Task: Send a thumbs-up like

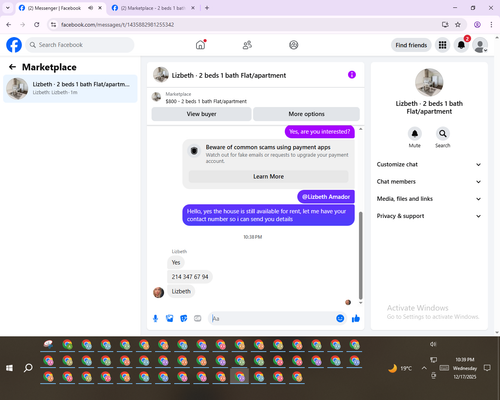Action: [356, 319]
